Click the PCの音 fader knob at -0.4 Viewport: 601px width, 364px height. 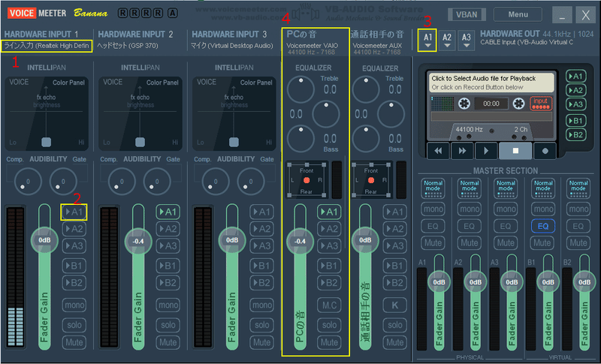point(300,241)
